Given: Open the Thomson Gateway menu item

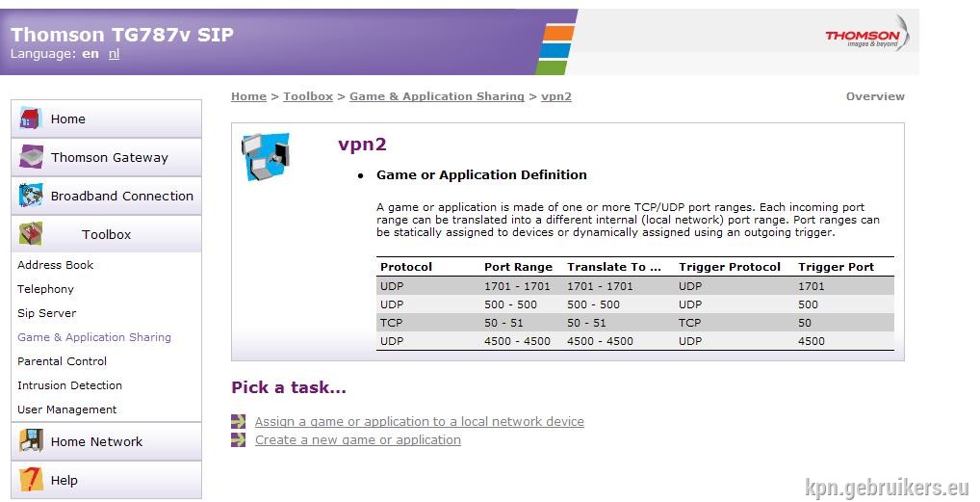Looking at the screenshot, I should tap(106, 157).
